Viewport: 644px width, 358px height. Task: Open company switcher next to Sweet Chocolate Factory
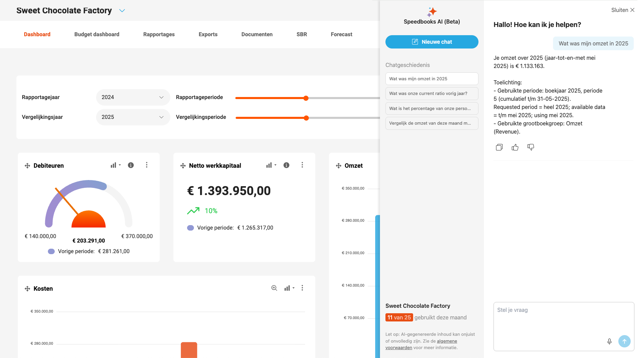(122, 11)
